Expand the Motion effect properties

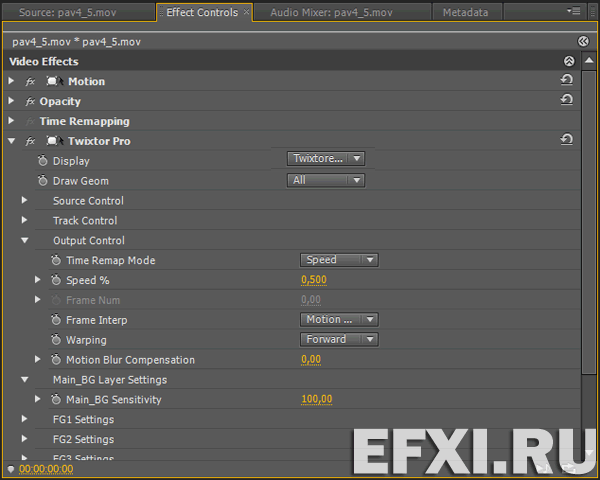[x=11, y=81]
